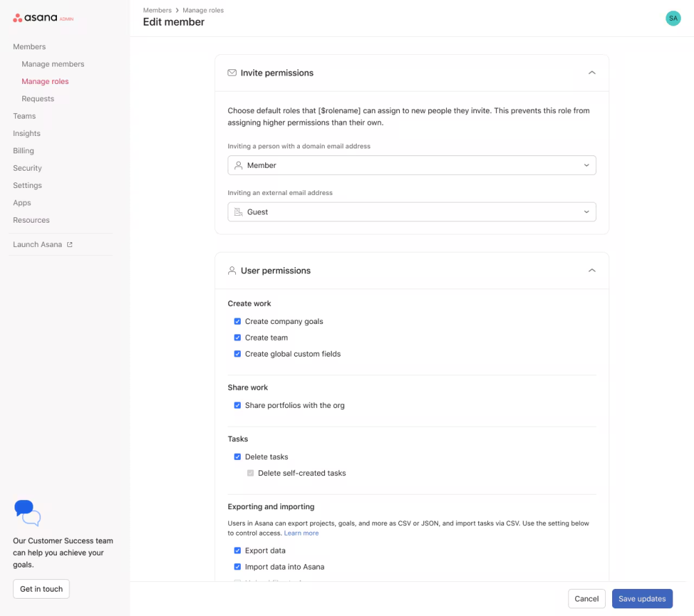The height and width of the screenshot is (616, 694).
Task: Open the Learn more link
Action: coord(301,533)
